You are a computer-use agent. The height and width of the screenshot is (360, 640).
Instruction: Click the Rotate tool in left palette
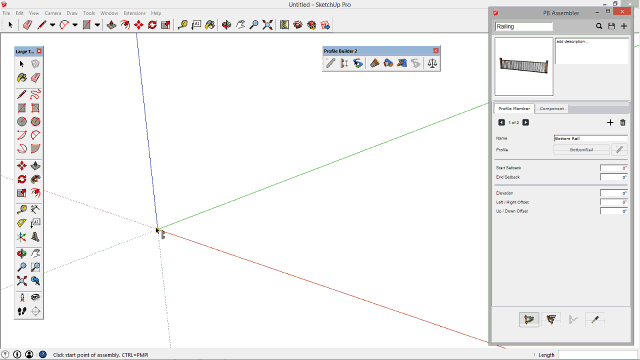point(22,179)
